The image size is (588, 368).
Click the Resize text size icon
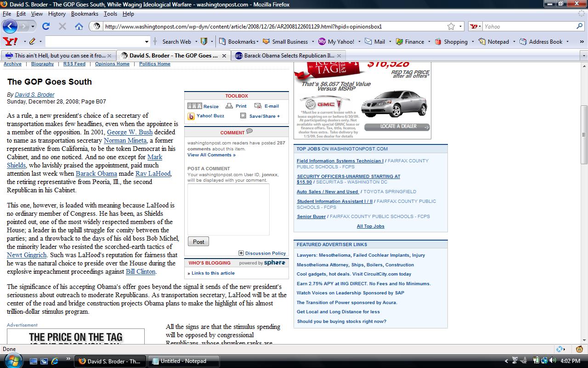click(x=194, y=106)
